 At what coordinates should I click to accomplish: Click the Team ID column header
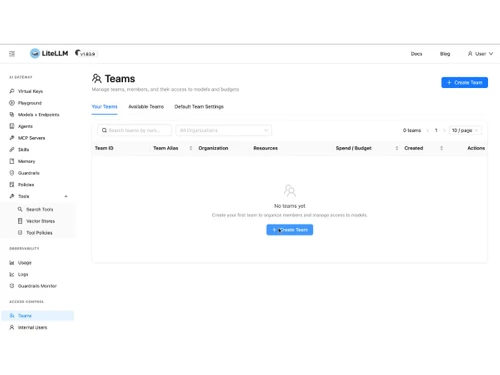[104, 148]
